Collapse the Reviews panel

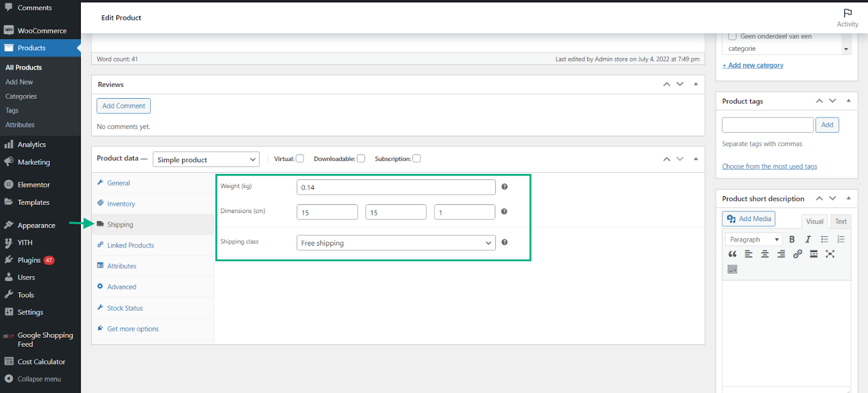(x=696, y=84)
